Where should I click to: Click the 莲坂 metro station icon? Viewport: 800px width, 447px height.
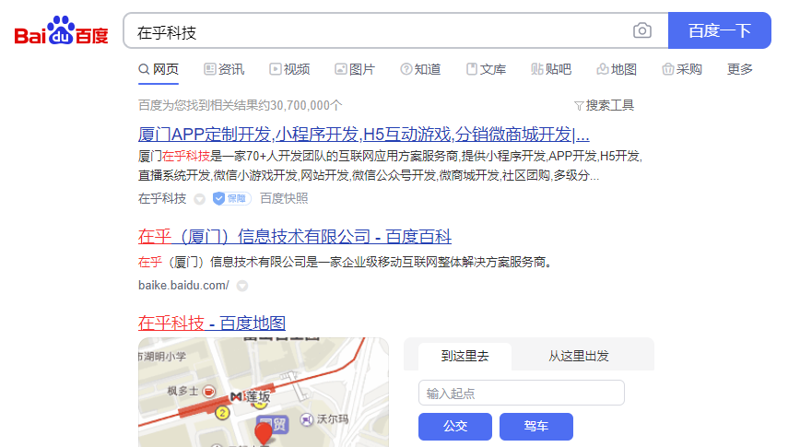pyautogui.click(x=236, y=396)
